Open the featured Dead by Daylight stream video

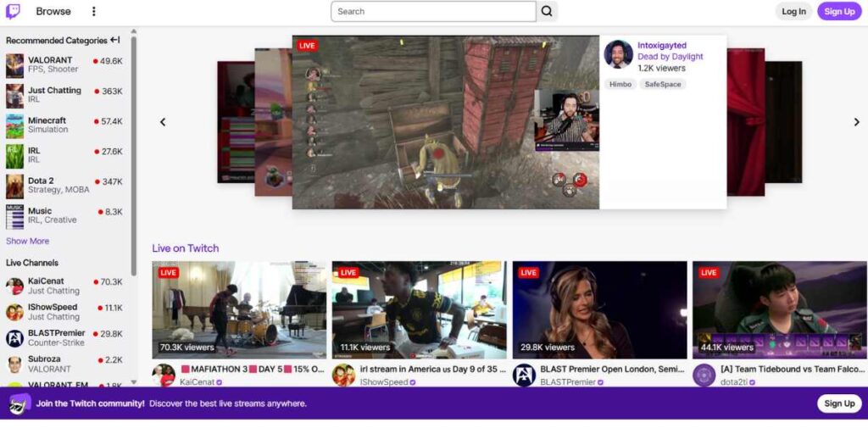point(446,122)
